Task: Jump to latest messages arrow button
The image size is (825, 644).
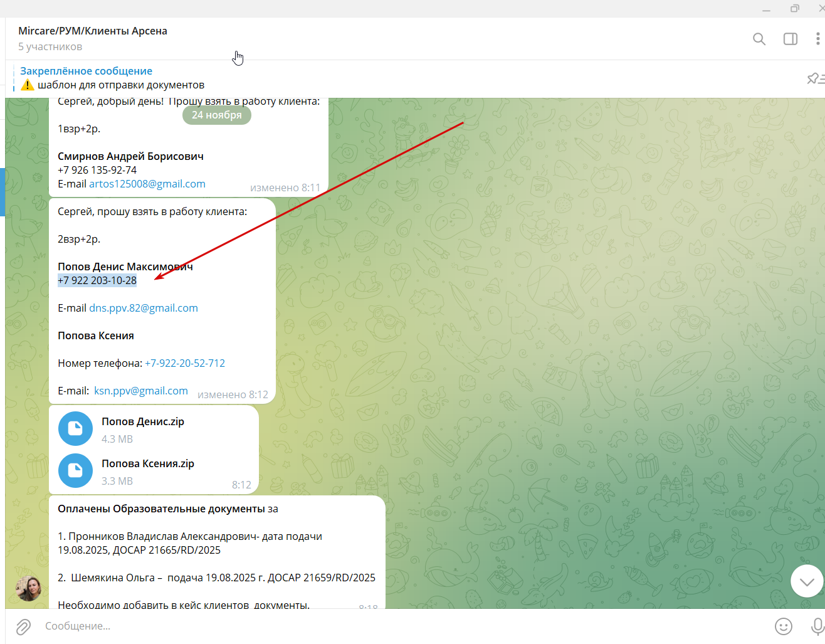Action: [x=807, y=581]
